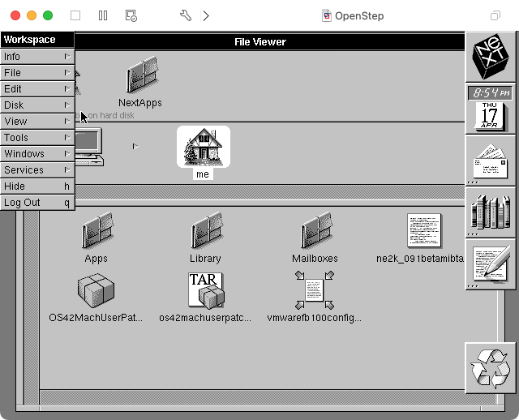Open the Tools submenu
The image size is (519, 420).
pyautogui.click(x=37, y=138)
